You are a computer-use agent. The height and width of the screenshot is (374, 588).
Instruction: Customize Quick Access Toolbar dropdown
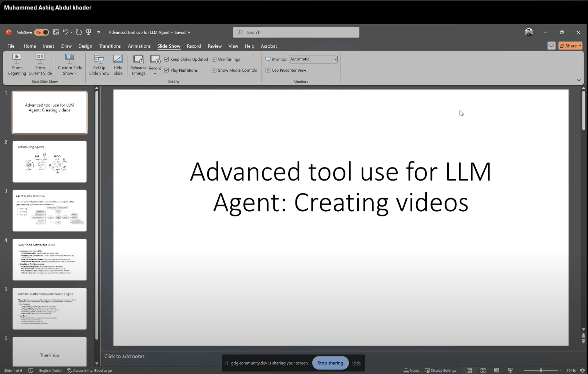tap(98, 32)
